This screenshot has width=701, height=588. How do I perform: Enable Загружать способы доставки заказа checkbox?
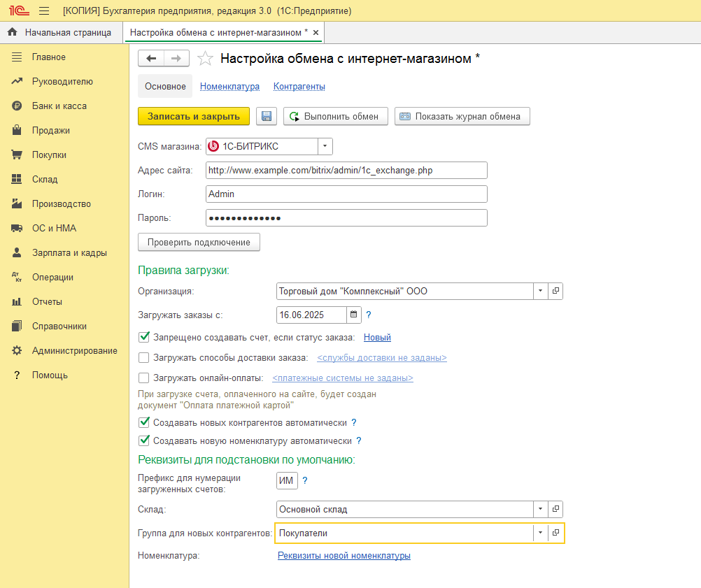pos(144,357)
